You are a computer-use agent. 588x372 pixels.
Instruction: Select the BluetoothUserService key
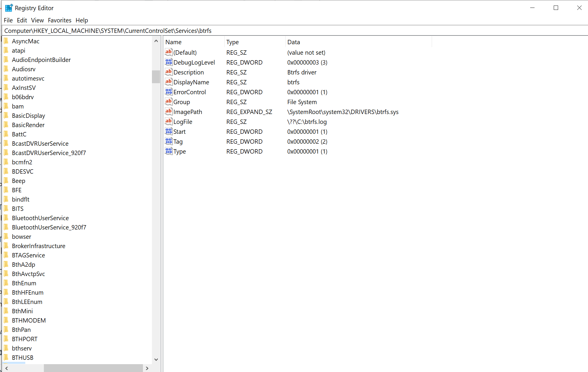40,218
